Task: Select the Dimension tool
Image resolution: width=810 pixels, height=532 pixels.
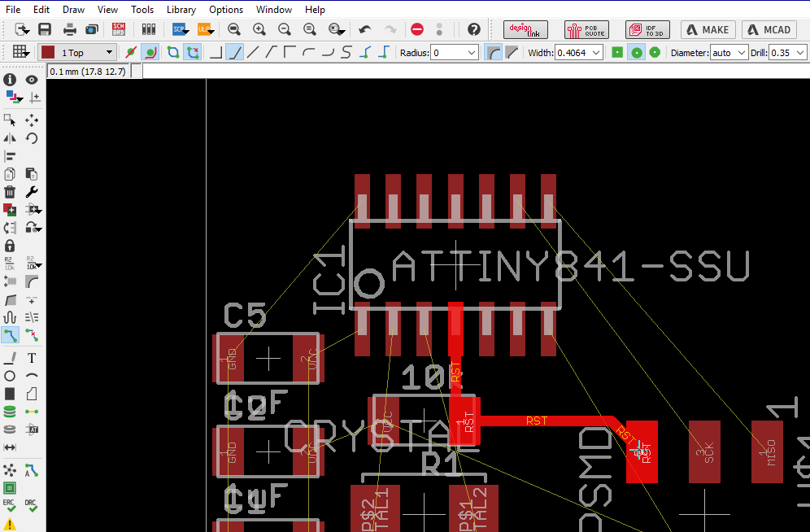Action: [x=10, y=447]
